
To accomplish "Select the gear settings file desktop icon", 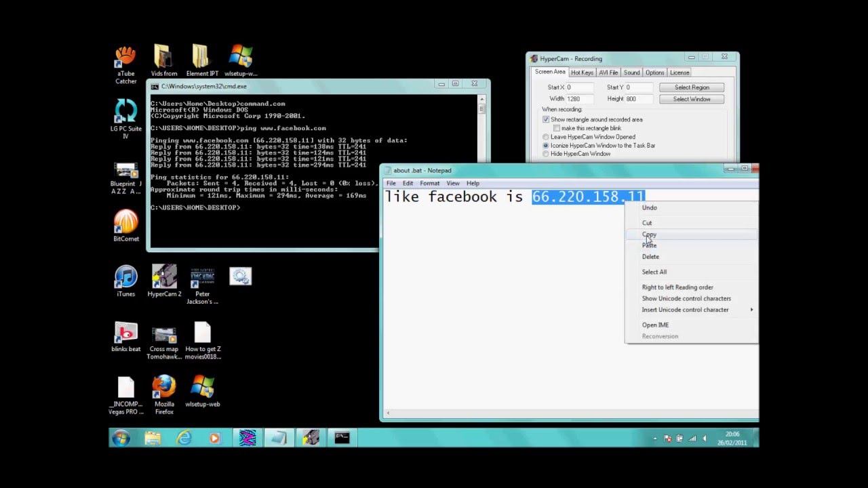I will point(240,276).
